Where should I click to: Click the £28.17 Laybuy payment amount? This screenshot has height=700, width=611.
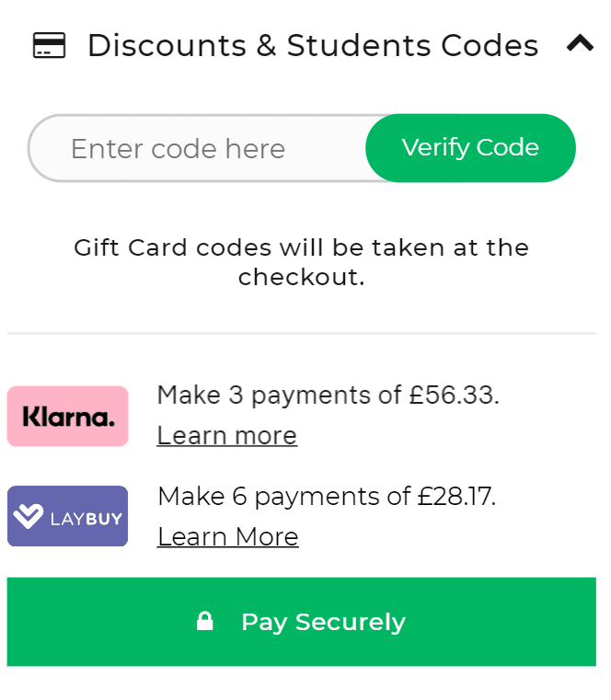point(455,497)
